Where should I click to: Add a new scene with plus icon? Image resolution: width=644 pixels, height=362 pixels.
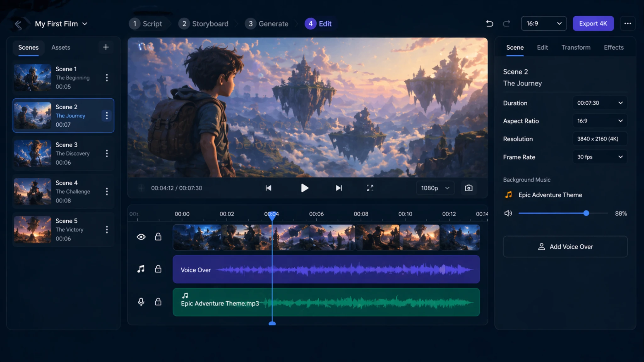[106, 47]
